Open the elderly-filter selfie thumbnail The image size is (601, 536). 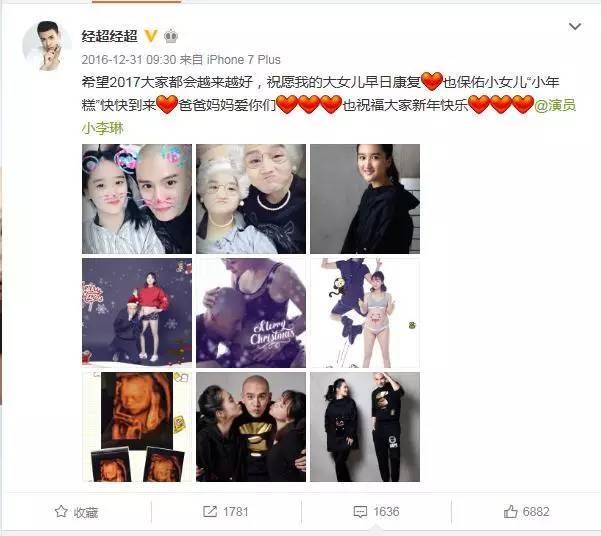coord(251,199)
